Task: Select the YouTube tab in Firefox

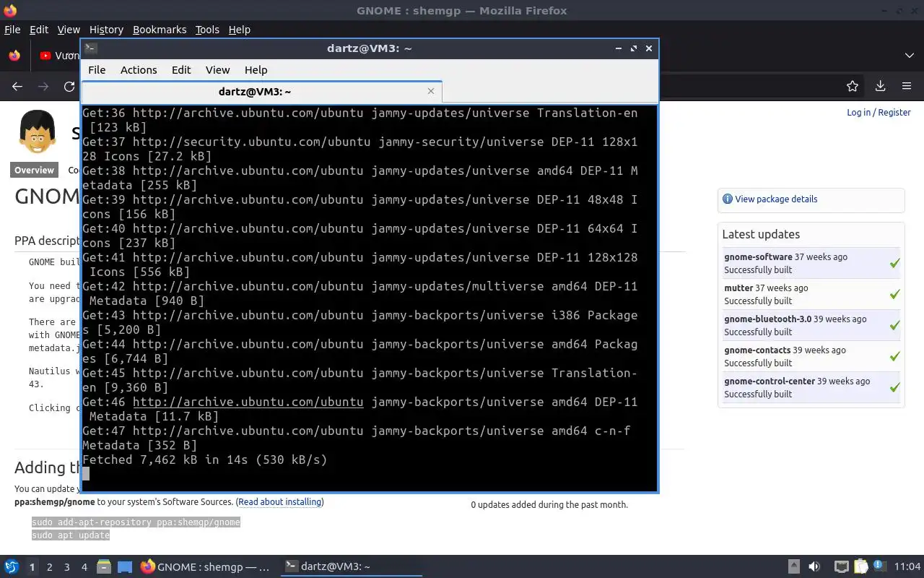Action: click(59, 56)
